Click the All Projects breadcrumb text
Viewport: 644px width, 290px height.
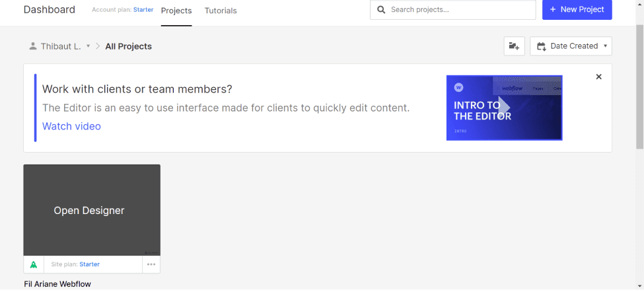[x=129, y=46]
